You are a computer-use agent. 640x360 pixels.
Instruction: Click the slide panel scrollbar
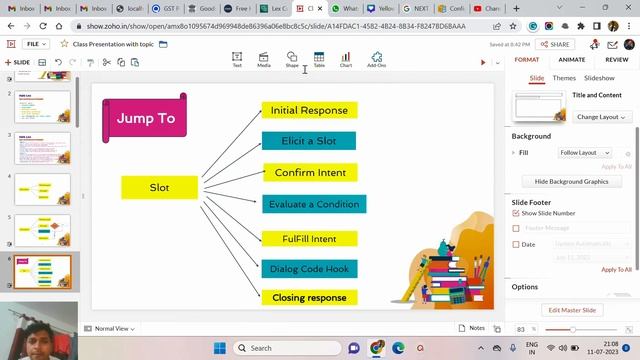point(77,102)
